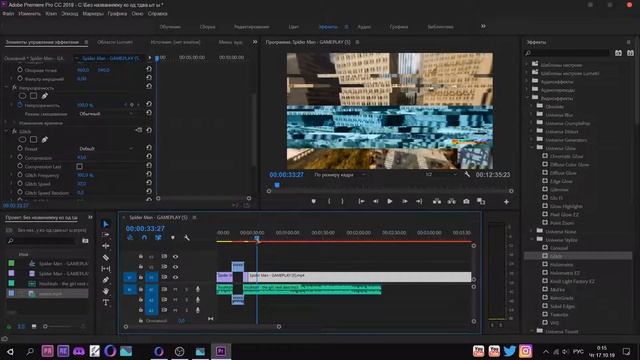Toggle V2 track output eye
The image size is (640, 360).
tap(176, 267)
